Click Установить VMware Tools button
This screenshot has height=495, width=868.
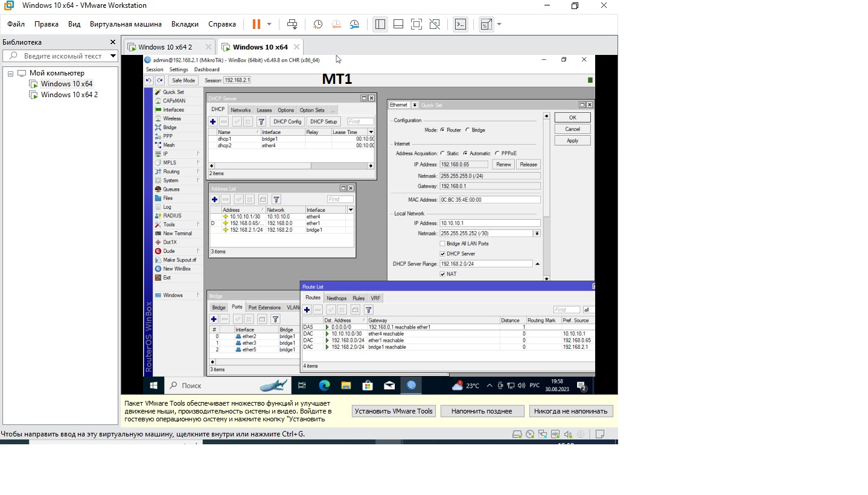click(x=394, y=411)
